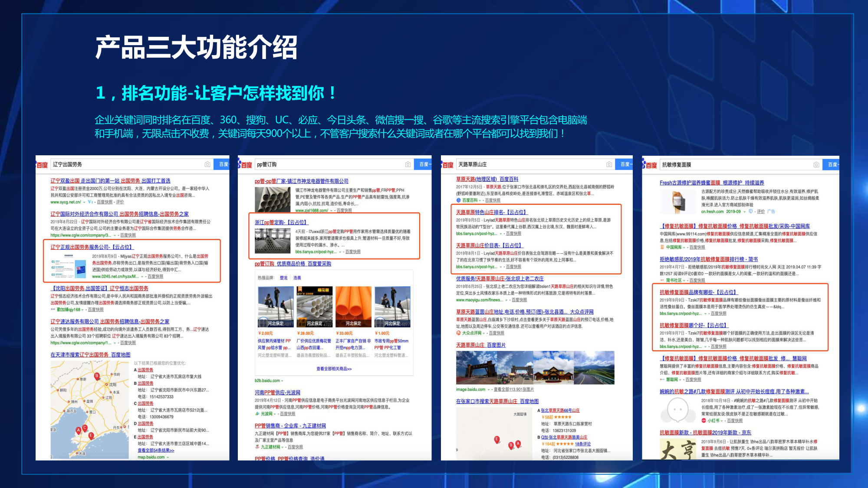Expand dropdown arrow next to www.sycg.net.cn/
The height and width of the screenshot is (488, 868).
[x=84, y=202]
